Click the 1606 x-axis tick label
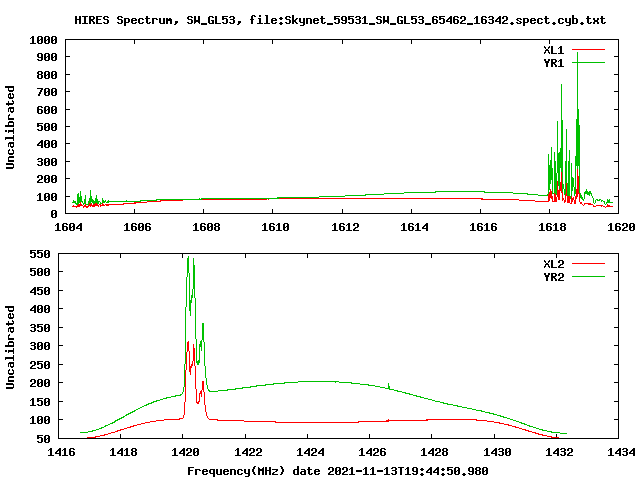Image resolution: width=640 pixels, height=480 pixels. [137, 227]
